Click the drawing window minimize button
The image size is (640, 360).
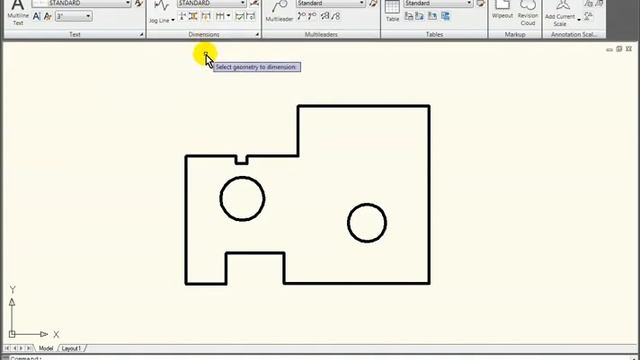[x=609, y=49]
